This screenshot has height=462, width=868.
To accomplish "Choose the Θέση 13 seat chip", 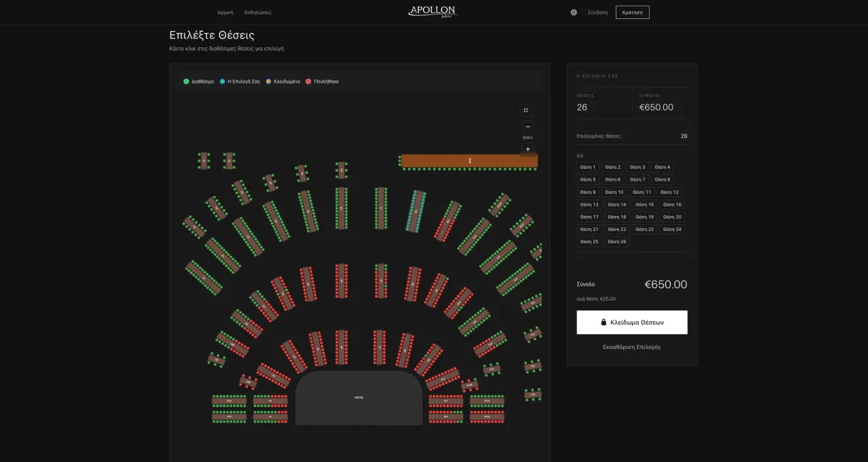I will (x=590, y=205).
